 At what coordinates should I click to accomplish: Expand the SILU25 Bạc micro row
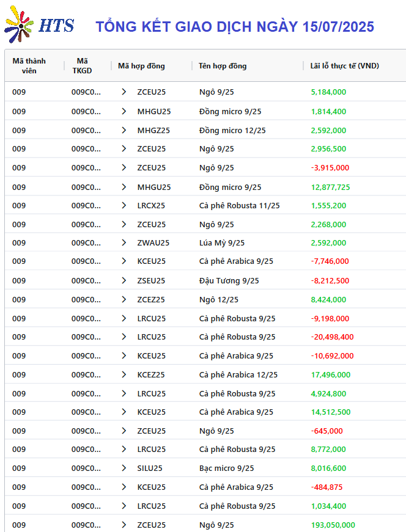point(124,468)
